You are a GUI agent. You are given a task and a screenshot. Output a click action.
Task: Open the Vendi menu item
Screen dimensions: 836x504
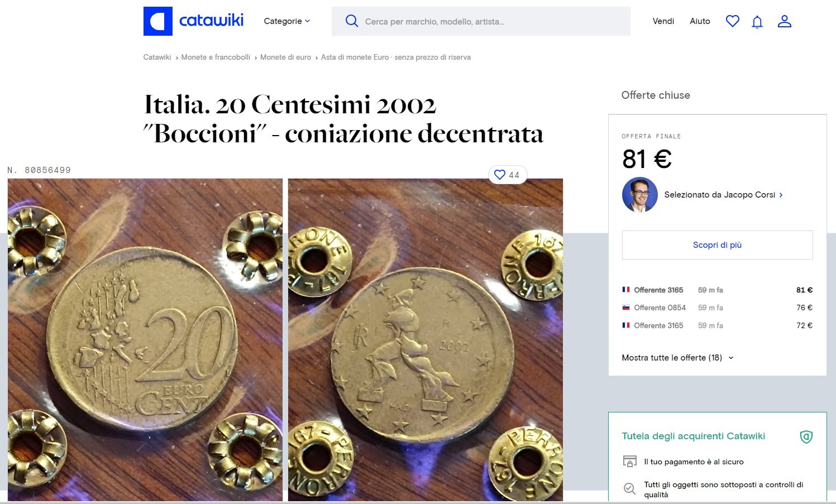click(x=663, y=21)
